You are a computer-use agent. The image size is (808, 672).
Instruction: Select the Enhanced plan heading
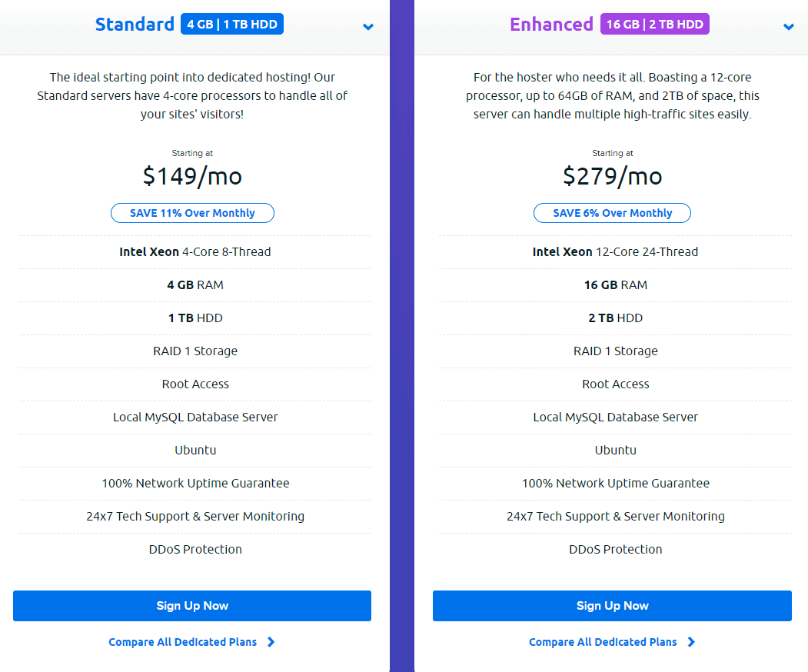click(551, 25)
